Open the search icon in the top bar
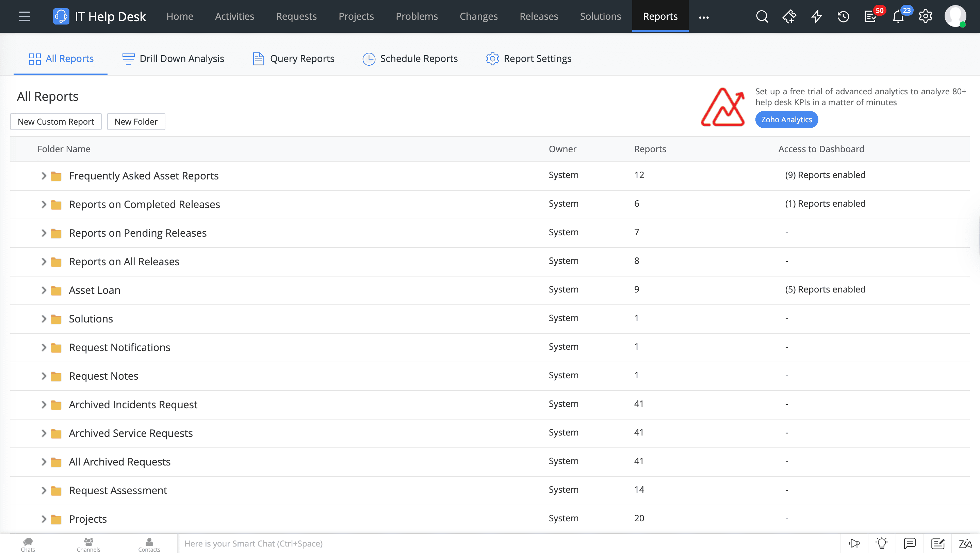Viewport: 980px width, 553px height. 762,16
